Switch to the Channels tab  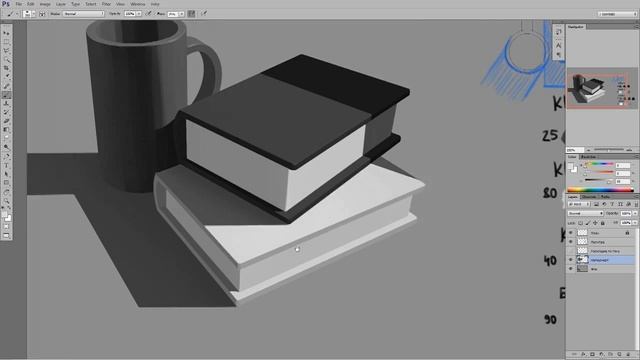click(x=589, y=197)
